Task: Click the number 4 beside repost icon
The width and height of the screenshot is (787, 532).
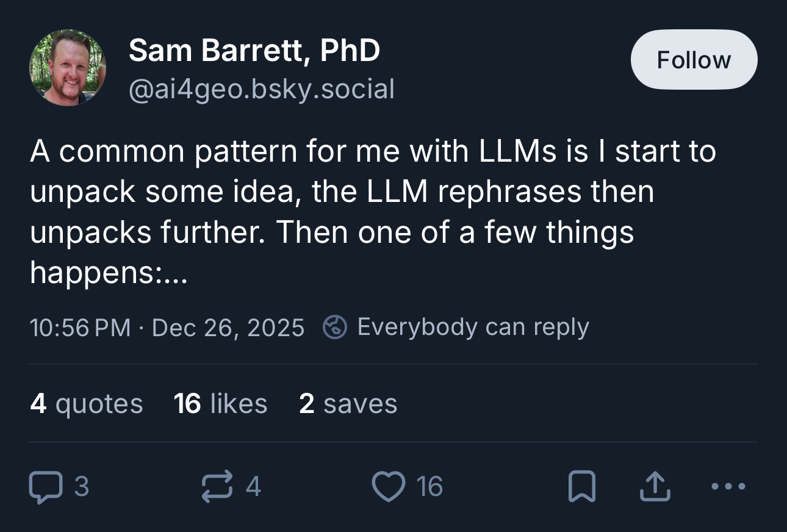Action: [x=254, y=487]
